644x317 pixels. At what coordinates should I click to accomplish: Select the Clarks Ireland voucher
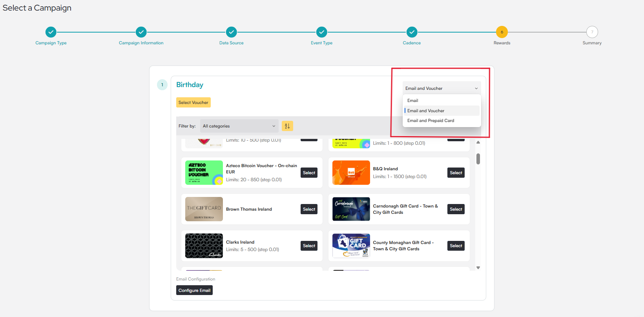pos(309,246)
